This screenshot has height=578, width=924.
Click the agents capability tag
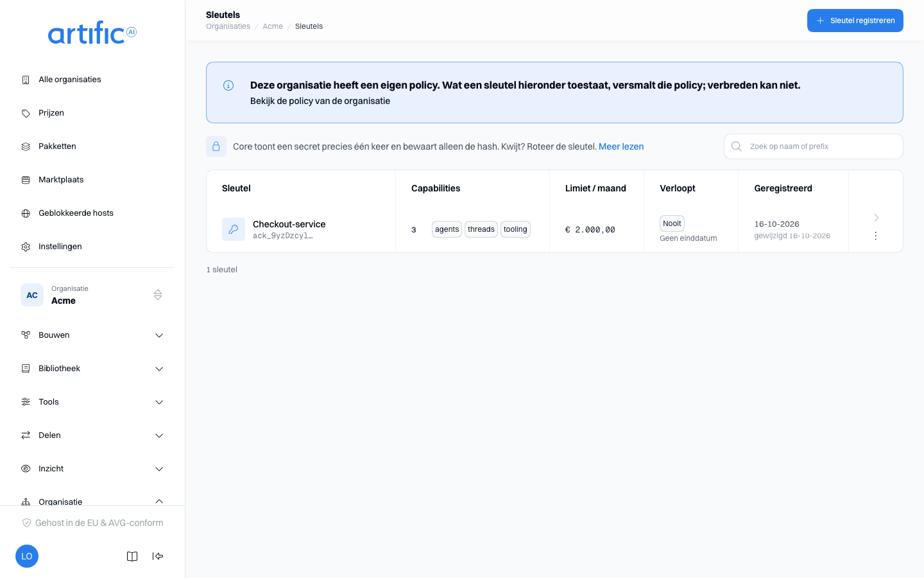(447, 229)
